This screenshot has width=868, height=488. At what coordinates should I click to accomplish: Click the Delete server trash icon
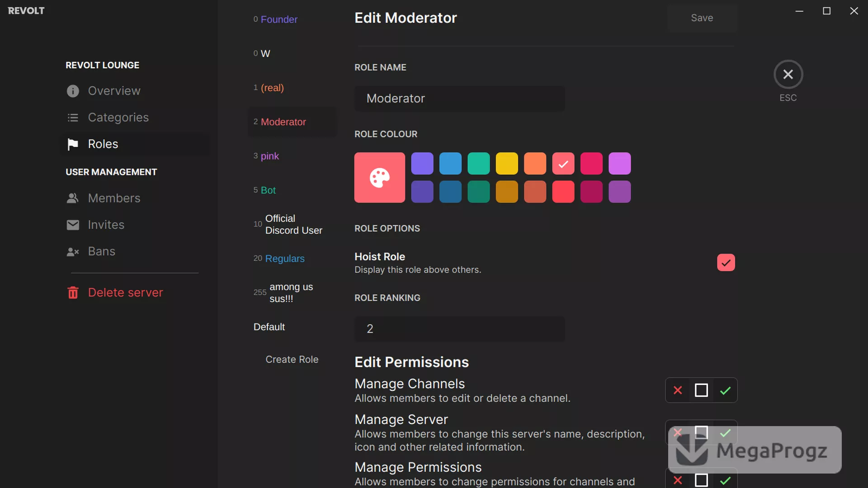click(x=73, y=293)
